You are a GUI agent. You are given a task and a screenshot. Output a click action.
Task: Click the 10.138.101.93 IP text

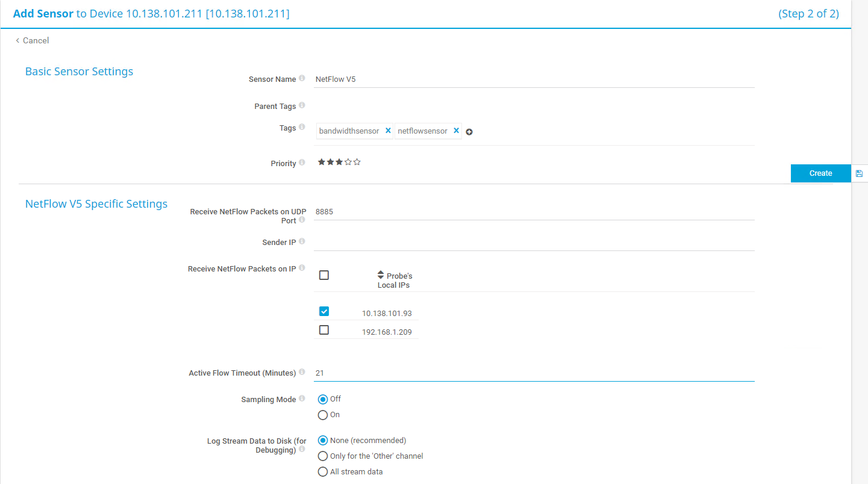(387, 314)
